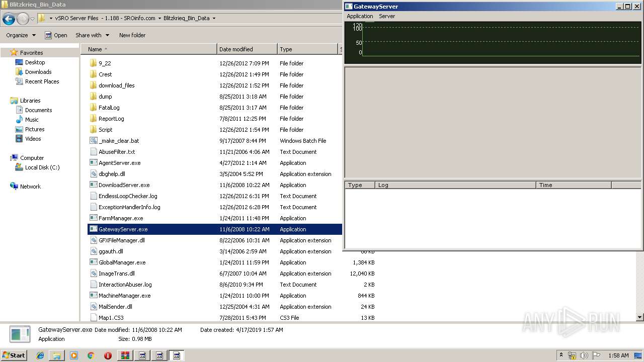Image resolution: width=644 pixels, height=362 pixels.
Task: Click the Open toolbar button
Action: click(x=56, y=35)
